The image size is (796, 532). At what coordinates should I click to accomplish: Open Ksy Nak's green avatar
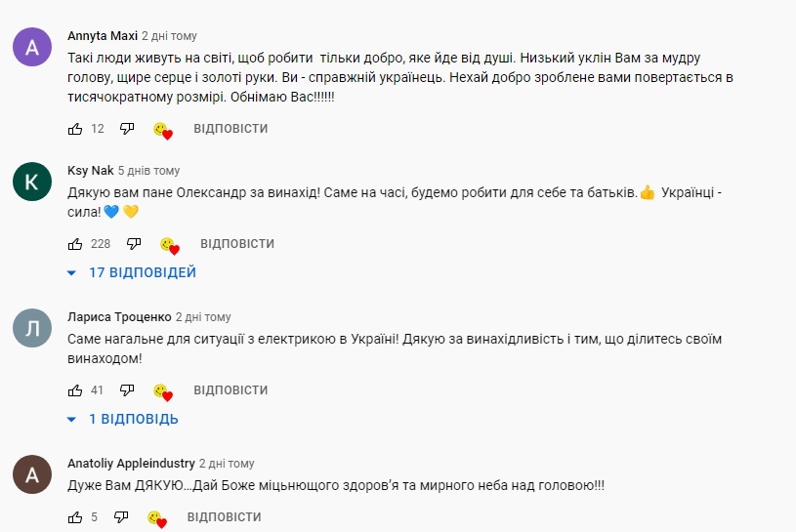tap(32, 182)
